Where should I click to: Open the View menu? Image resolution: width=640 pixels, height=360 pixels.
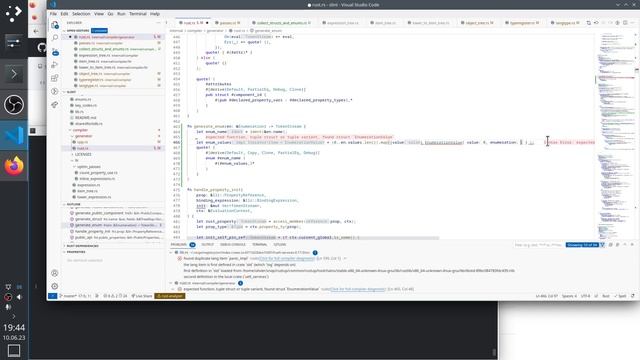(99, 14)
